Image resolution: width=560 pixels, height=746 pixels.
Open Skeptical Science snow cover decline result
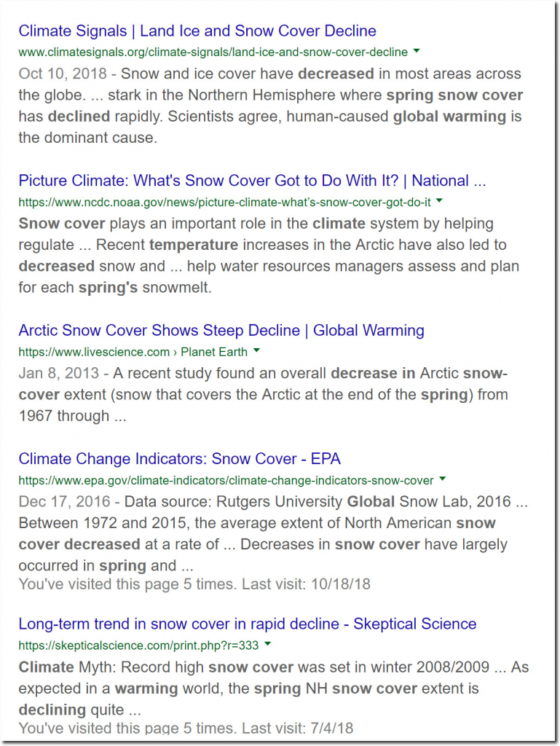247,624
